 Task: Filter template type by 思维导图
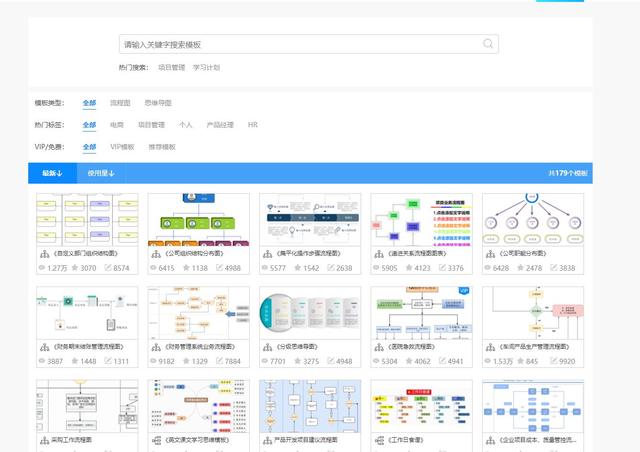[x=158, y=103]
